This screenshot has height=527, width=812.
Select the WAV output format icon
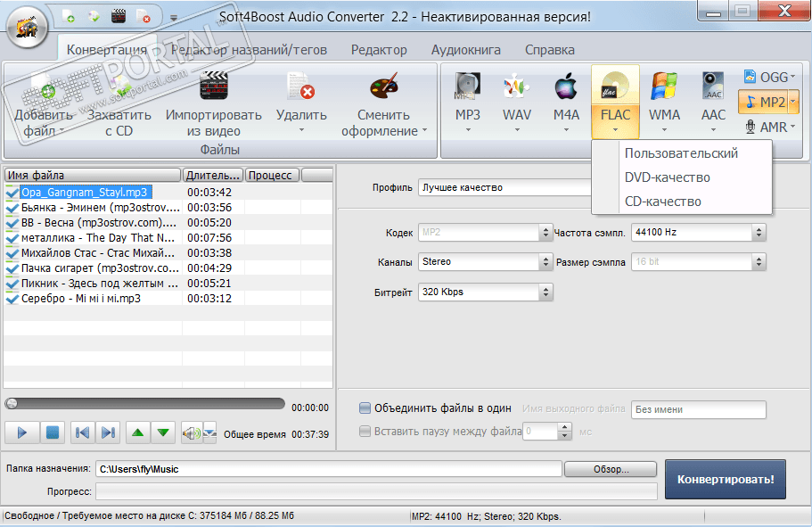click(516, 86)
